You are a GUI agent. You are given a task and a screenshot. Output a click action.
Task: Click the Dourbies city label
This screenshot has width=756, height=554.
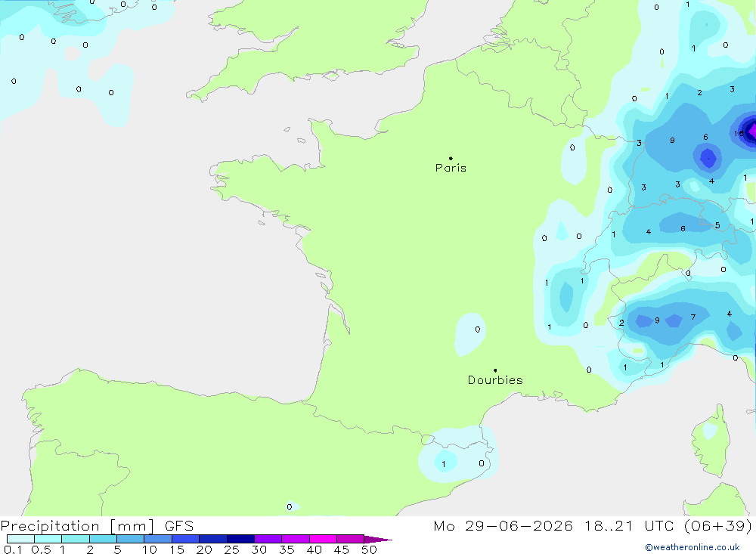pyautogui.click(x=495, y=380)
